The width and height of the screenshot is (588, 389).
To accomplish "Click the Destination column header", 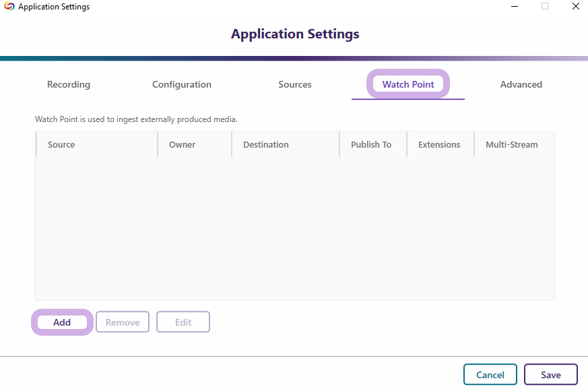I will coord(266,144).
